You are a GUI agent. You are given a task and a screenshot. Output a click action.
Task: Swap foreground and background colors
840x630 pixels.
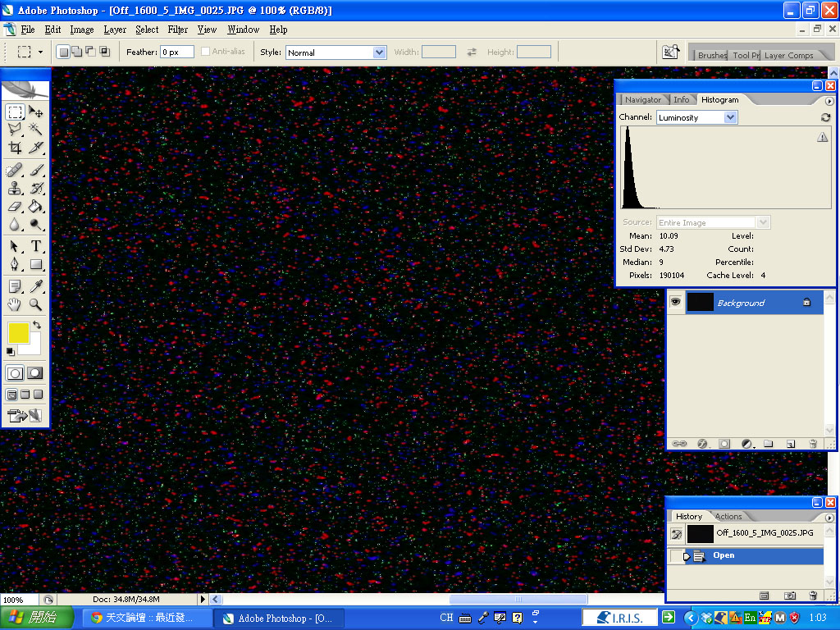coord(37,326)
